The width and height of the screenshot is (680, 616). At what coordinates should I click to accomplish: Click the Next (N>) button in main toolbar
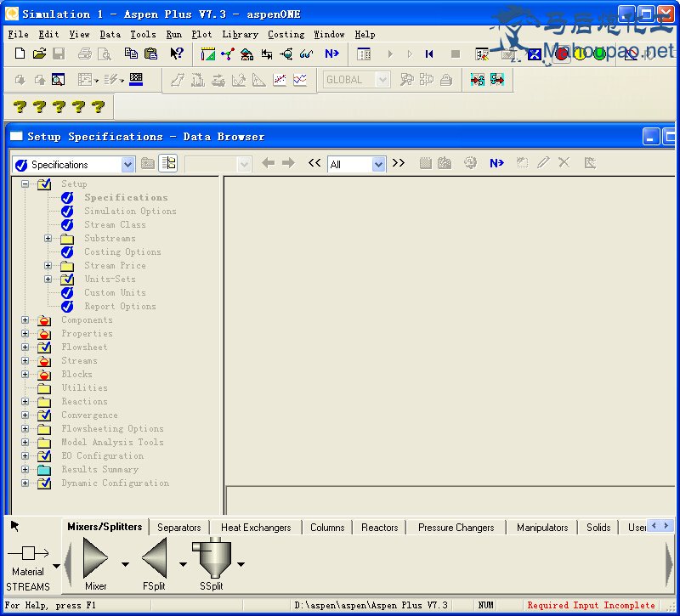click(x=332, y=54)
